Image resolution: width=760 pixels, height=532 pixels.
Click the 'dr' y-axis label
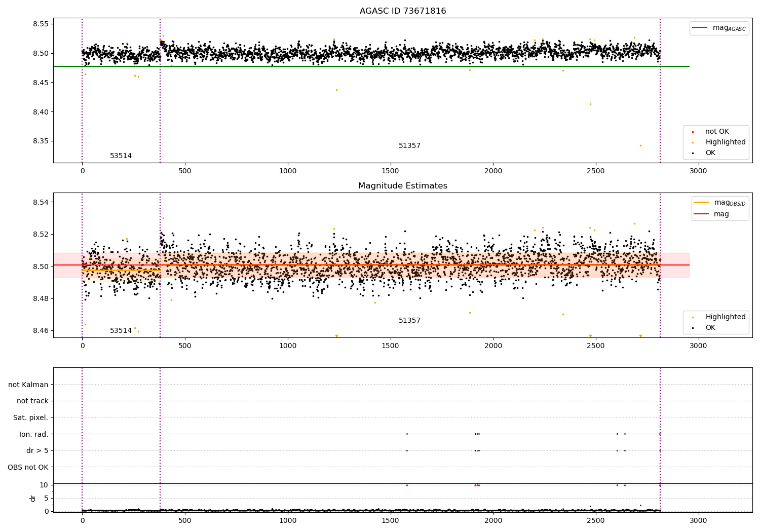[x=33, y=498]
